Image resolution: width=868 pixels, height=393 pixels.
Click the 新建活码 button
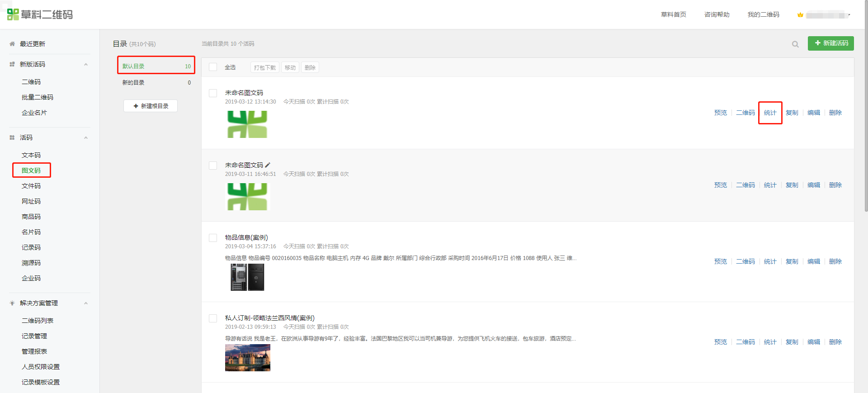(x=830, y=43)
